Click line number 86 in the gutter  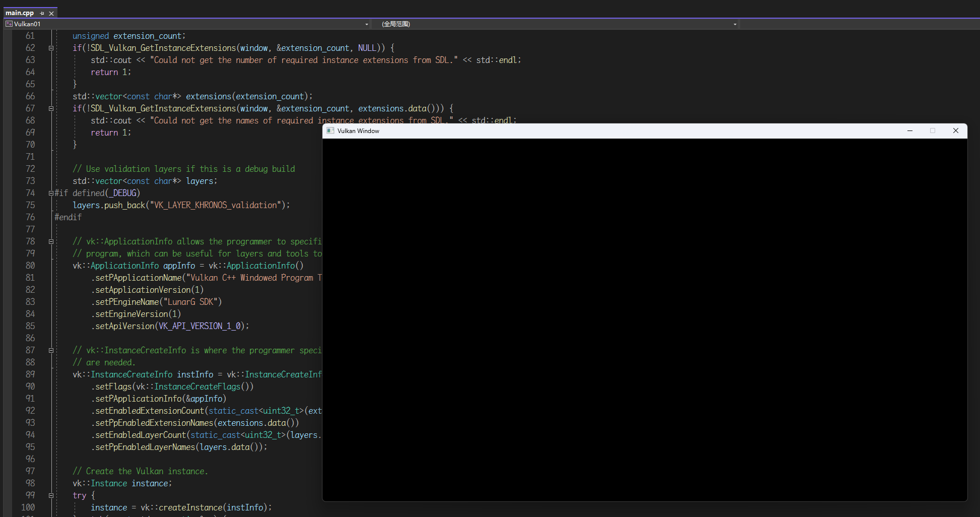(30, 339)
